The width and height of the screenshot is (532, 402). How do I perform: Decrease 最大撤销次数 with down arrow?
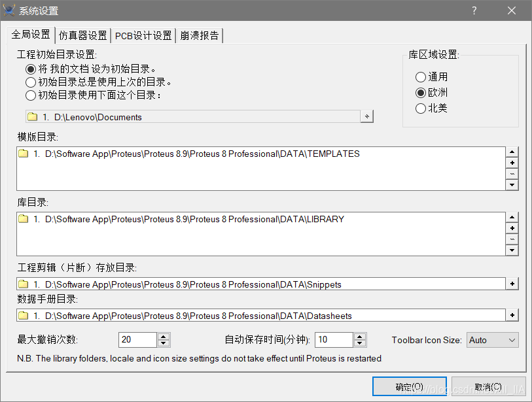pos(163,343)
